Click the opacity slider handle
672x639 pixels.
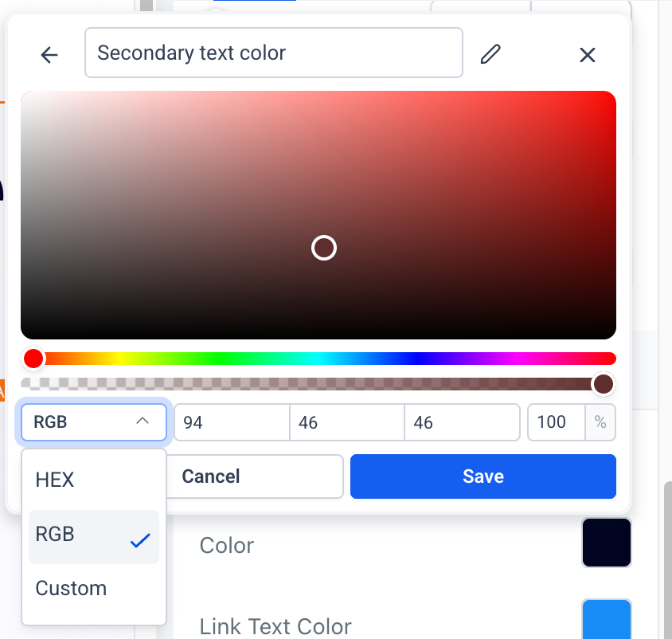(x=604, y=384)
